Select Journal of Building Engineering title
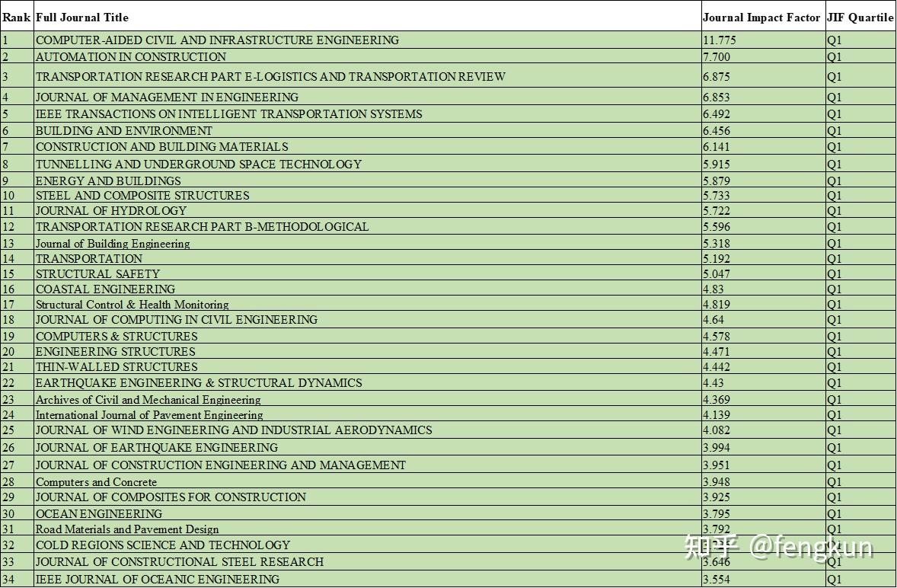This screenshot has height=588, width=897. point(113,244)
